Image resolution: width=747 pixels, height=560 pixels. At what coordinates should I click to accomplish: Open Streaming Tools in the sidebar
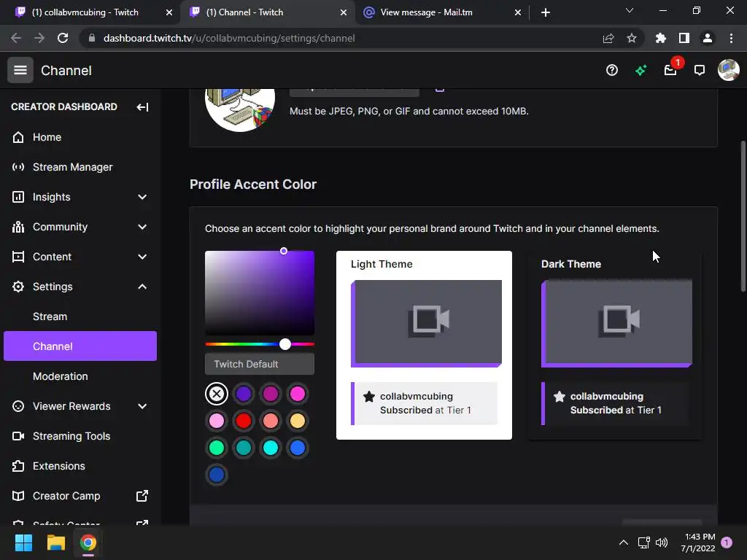pos(80,436)
